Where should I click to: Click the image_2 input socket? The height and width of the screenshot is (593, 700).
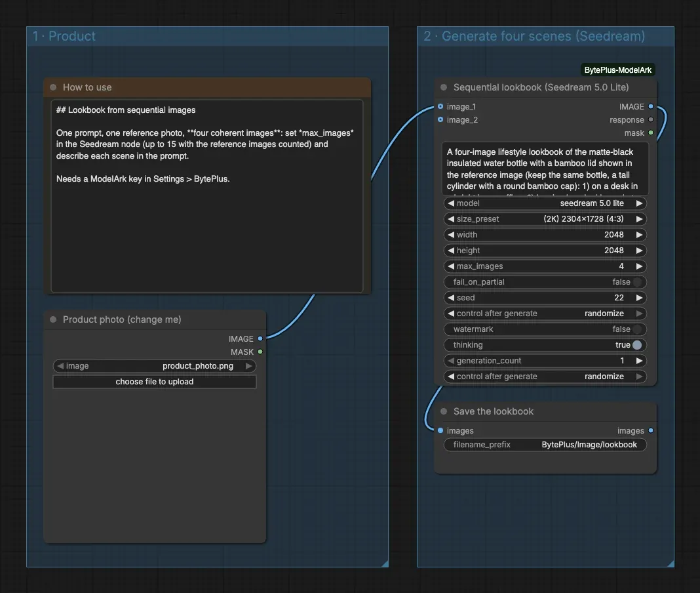(440, 119)
